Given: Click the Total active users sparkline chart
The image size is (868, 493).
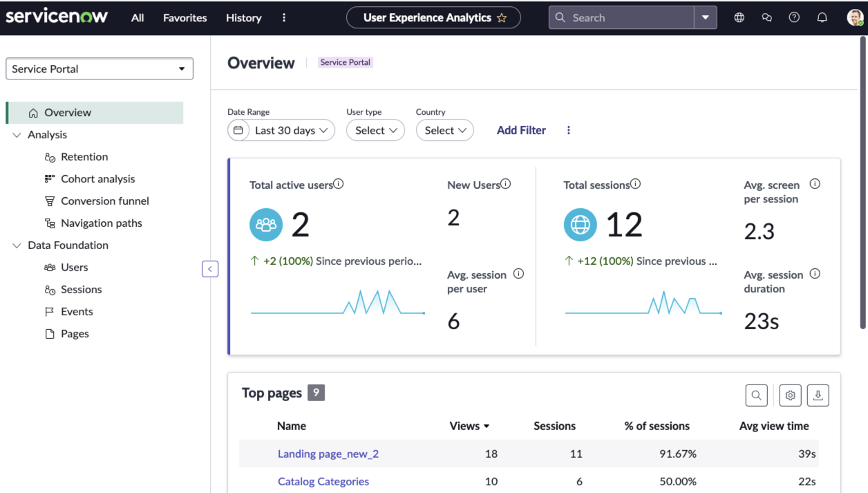Looking at the screenshot, I should (x=338, y=303).
